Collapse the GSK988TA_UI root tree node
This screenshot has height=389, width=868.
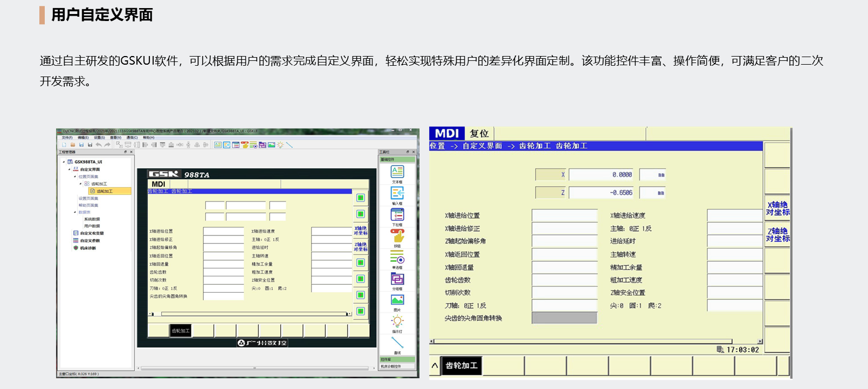[64, 162]
